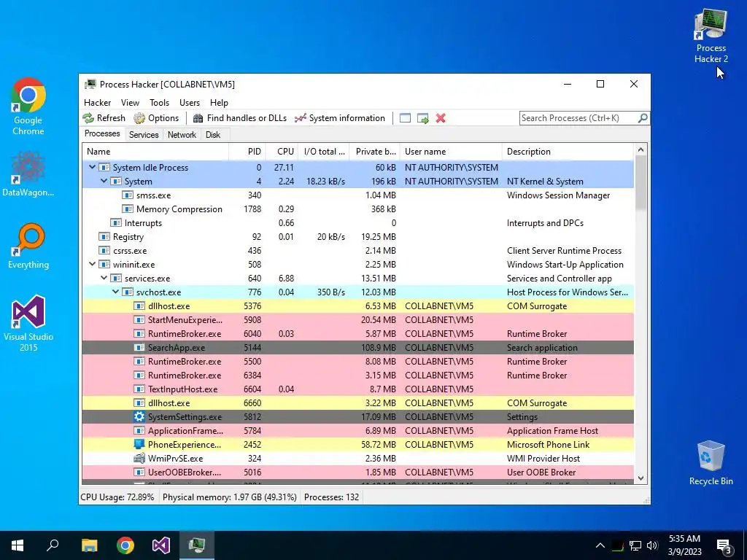Viewport: 747px width, 560px height.
Task: Click the volume speaker tray icon
Action: click(x=652, y=545)
